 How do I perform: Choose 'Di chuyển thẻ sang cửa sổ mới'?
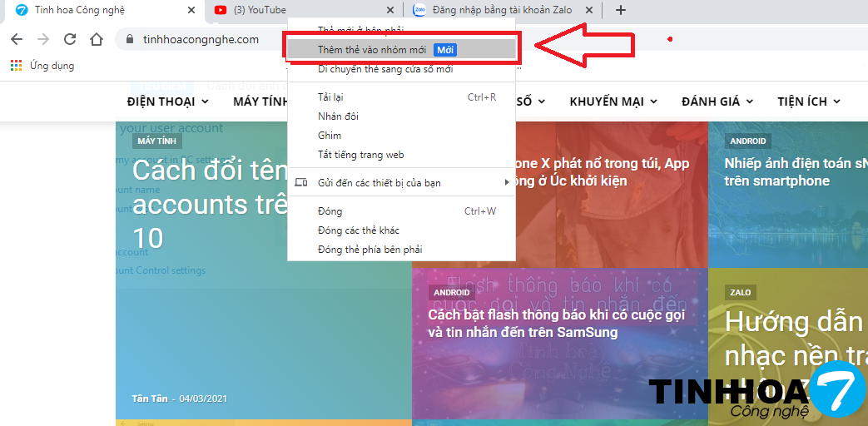[x=384, y=69]
